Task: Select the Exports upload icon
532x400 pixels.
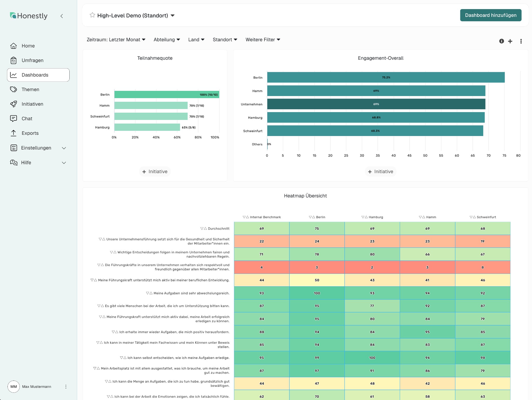Action: 14,133
